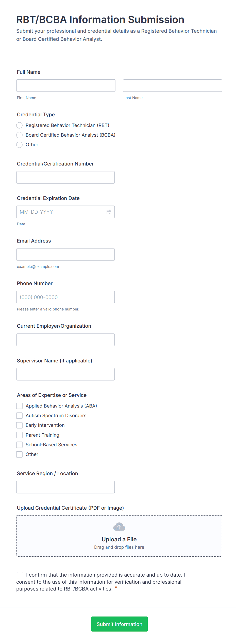Click the calendar icon in date field
Viewport: 236px width, 644px height.
[x=109, y=212]
